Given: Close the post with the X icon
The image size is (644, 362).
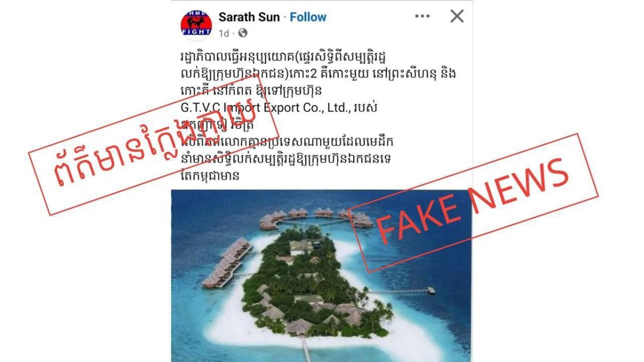Looking at the screenshot, I should pos(457,17).
